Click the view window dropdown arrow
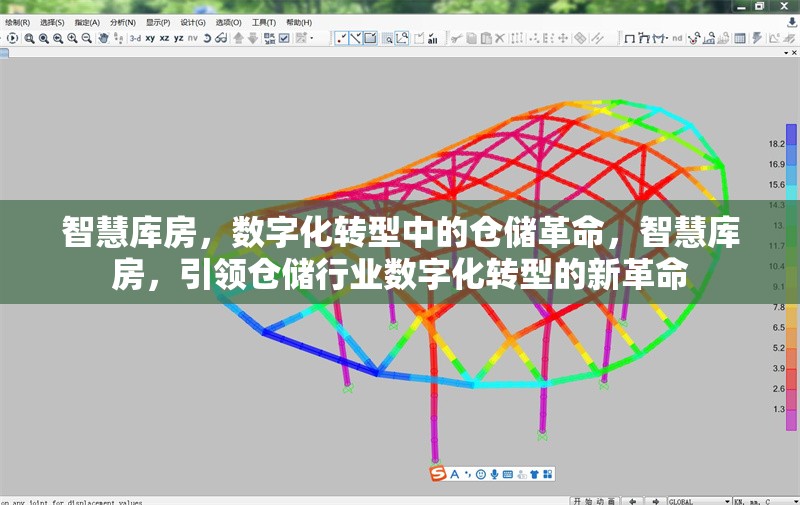This screenshot has width=800, height=505. coord(786,53)
